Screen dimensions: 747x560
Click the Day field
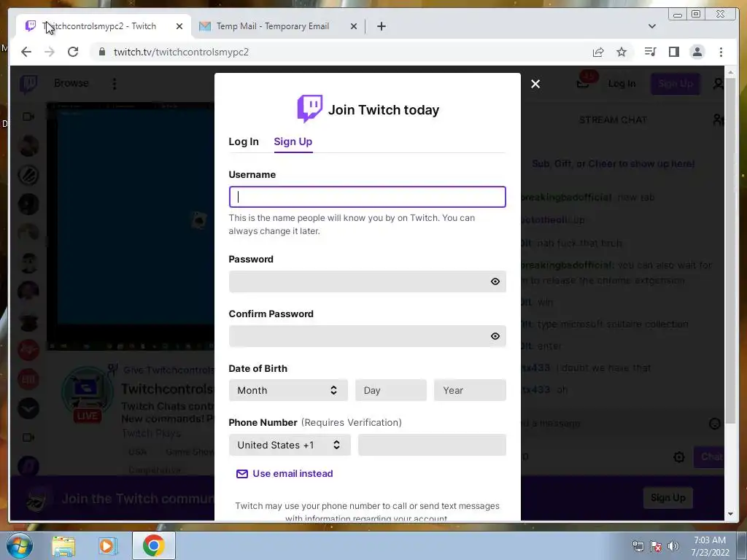pyautogui.click(x=391, y=390)
